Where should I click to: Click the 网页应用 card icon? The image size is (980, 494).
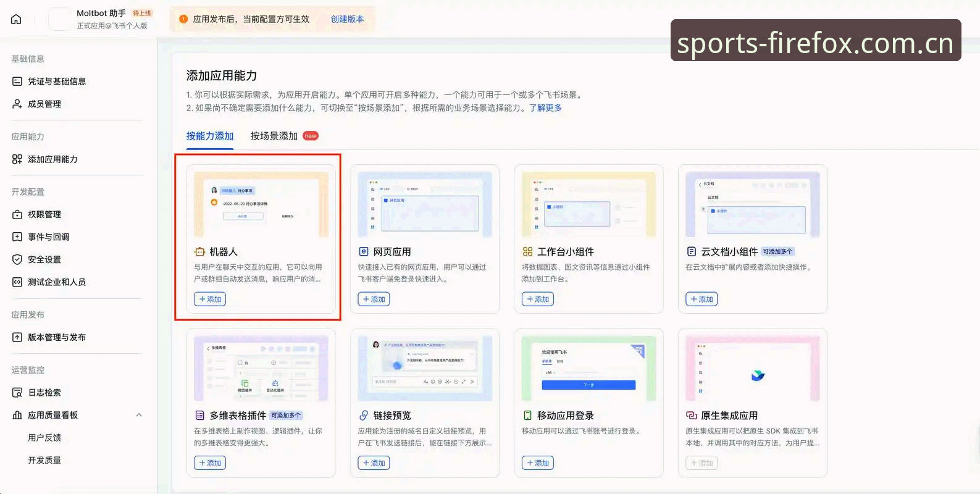364,252
